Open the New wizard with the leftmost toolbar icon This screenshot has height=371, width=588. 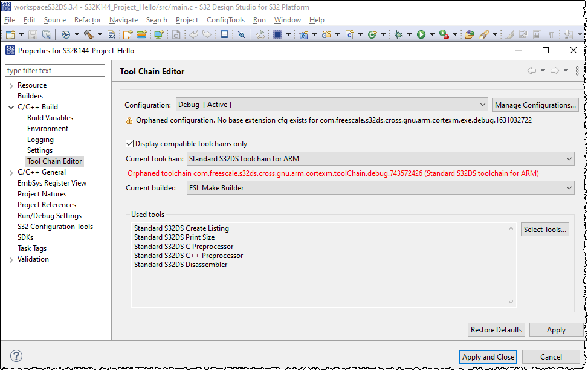point(10,35)
